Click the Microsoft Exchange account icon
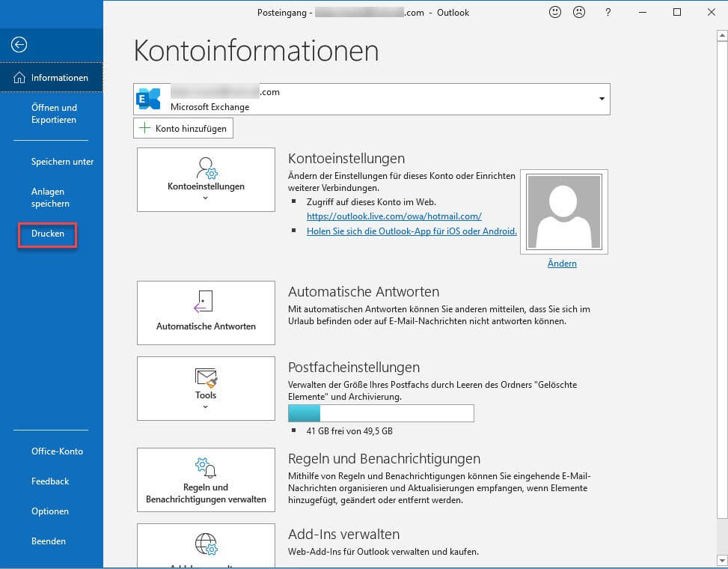Image resolution: width=728 pixels, height=569 pixels. tap(148, 99)
